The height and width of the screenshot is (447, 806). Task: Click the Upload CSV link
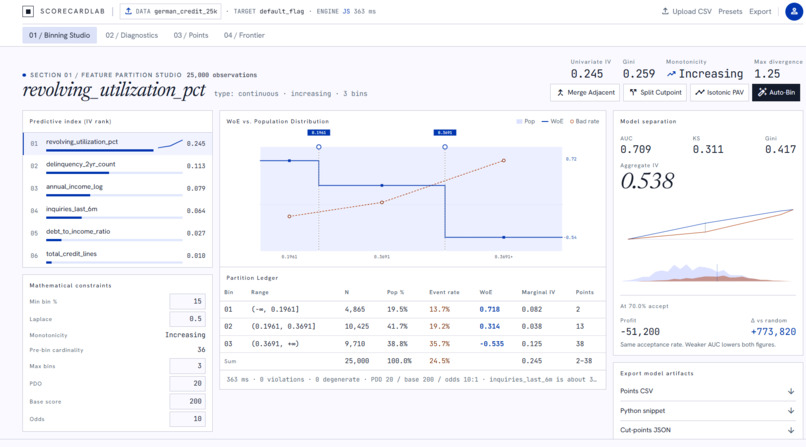tap(686, 11)
